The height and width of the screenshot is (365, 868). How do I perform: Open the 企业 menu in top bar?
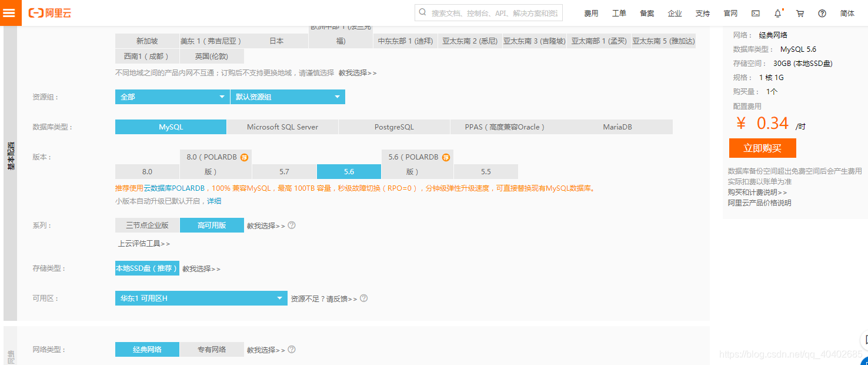point(675,12)
